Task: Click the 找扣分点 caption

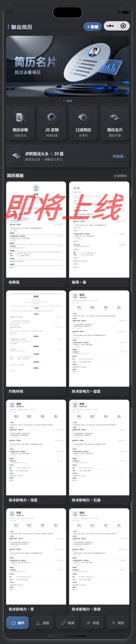Action: pyautogui.click(x=20, y=136)
